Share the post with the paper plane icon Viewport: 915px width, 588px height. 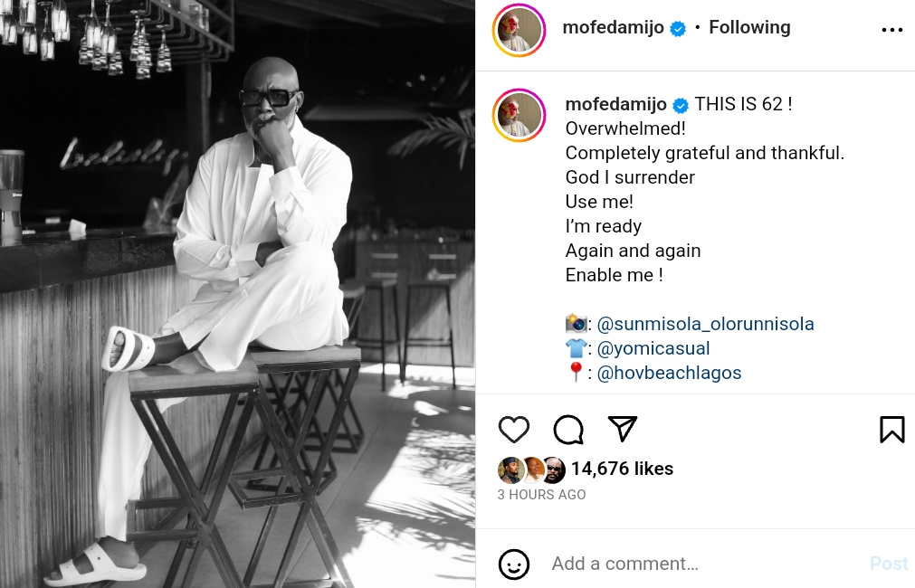[x=623, y=429]
